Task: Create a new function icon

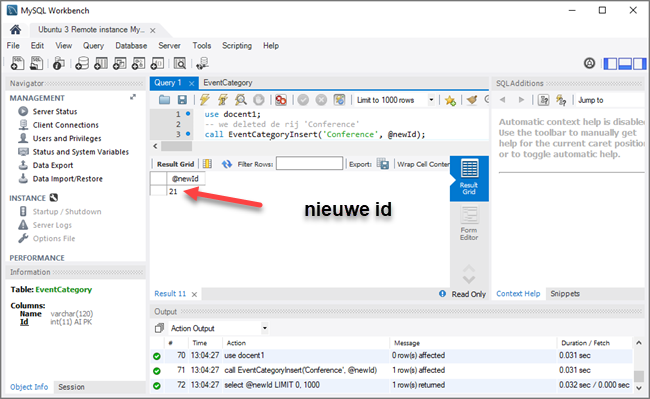Action: pos(157,63)
